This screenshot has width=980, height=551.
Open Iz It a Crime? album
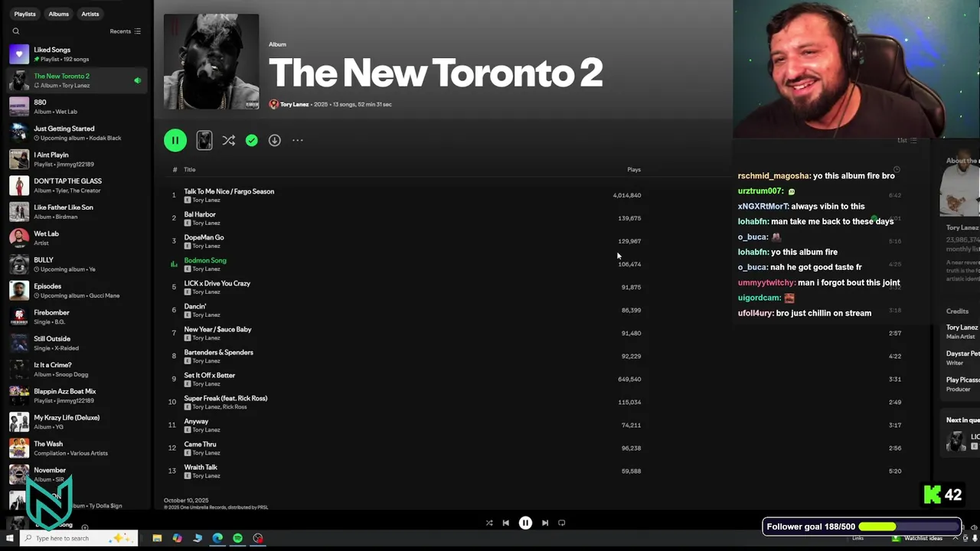pos(77,370)
